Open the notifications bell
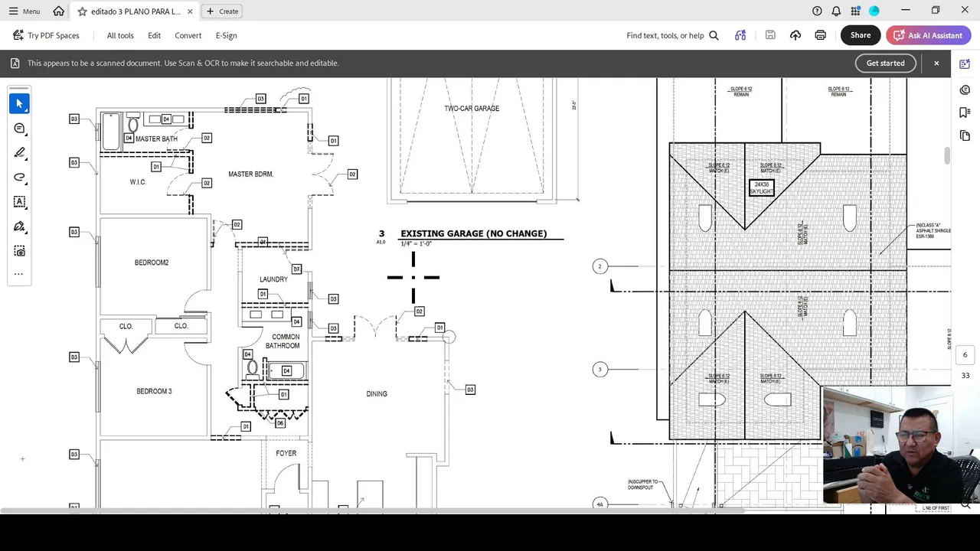980x551 pixels. tap(836, 11)
